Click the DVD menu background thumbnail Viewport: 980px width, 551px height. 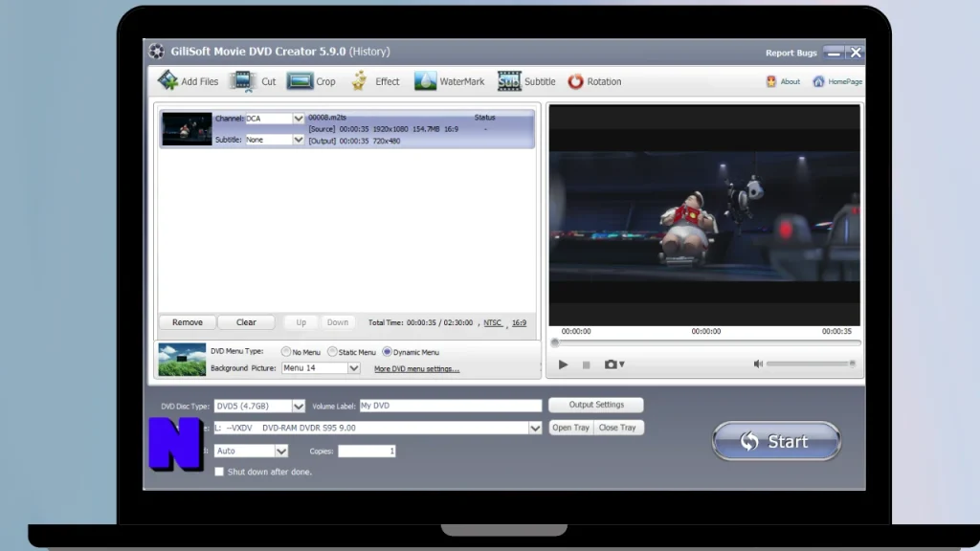pos(182,360)
